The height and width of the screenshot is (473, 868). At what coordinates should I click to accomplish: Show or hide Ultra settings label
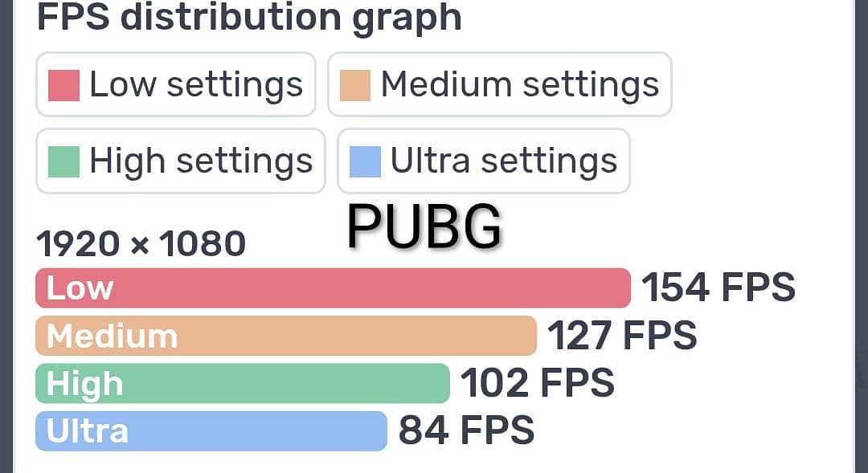click(x=503, y=161)
